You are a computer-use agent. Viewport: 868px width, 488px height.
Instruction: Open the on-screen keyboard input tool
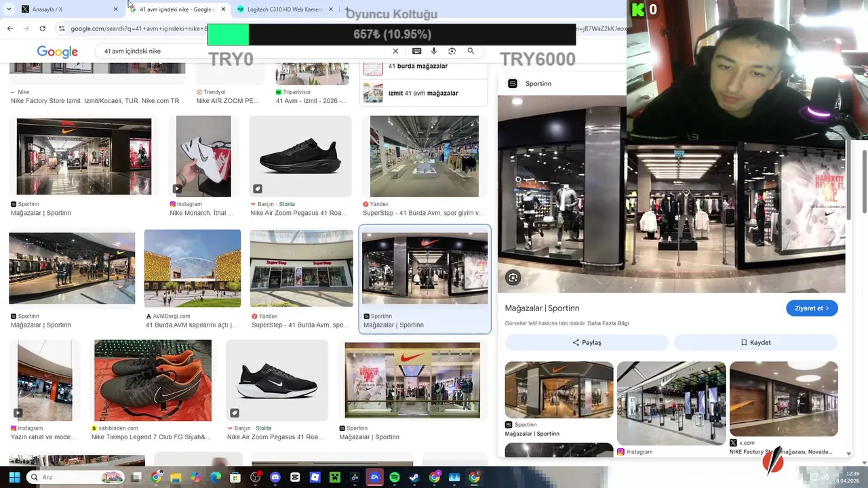(416, 51)
